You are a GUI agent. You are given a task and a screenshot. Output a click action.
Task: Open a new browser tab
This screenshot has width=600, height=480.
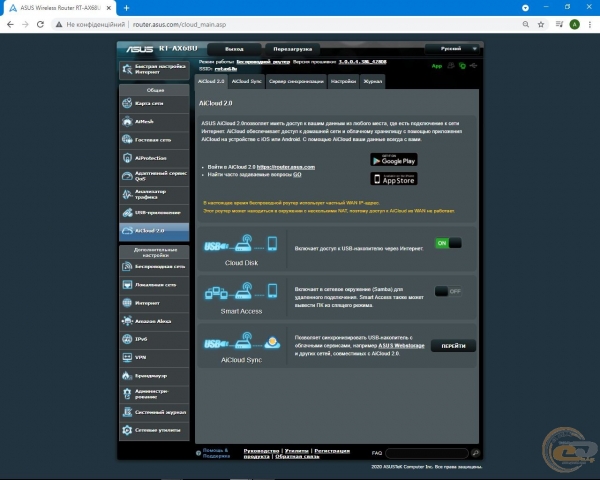coord(127,8)
